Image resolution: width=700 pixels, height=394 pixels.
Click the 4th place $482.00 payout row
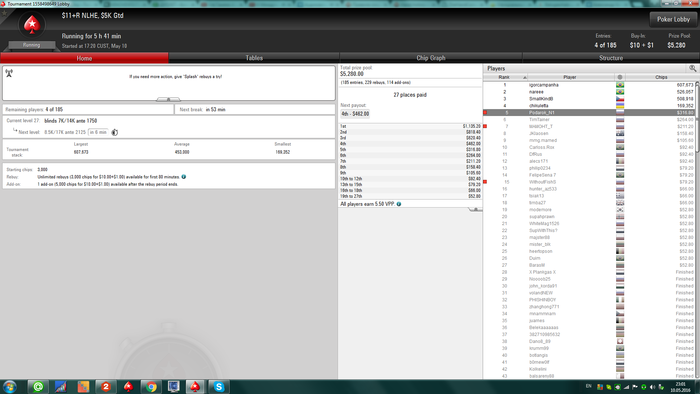(410, 144)
